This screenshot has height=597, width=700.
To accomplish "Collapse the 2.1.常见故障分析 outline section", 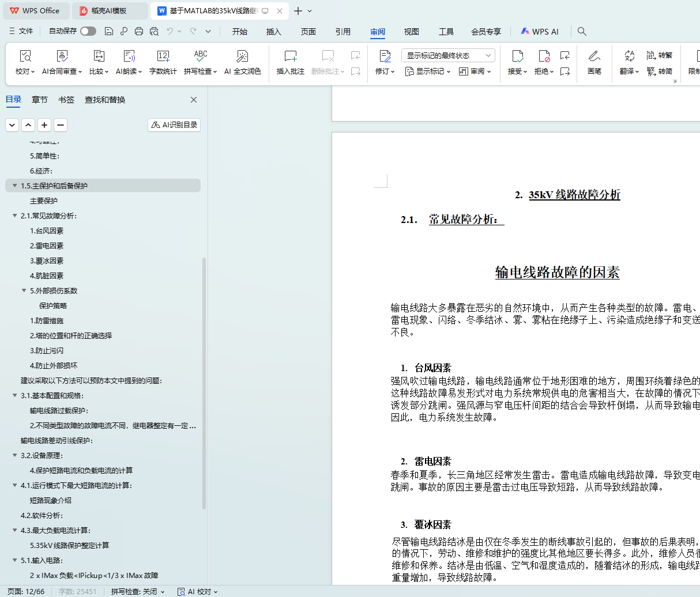I will point(15,216).
